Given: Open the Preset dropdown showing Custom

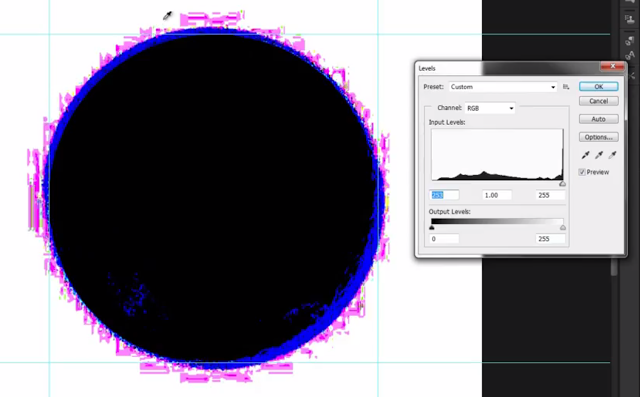Looking at the screenshot, I should tap(503, 87).
